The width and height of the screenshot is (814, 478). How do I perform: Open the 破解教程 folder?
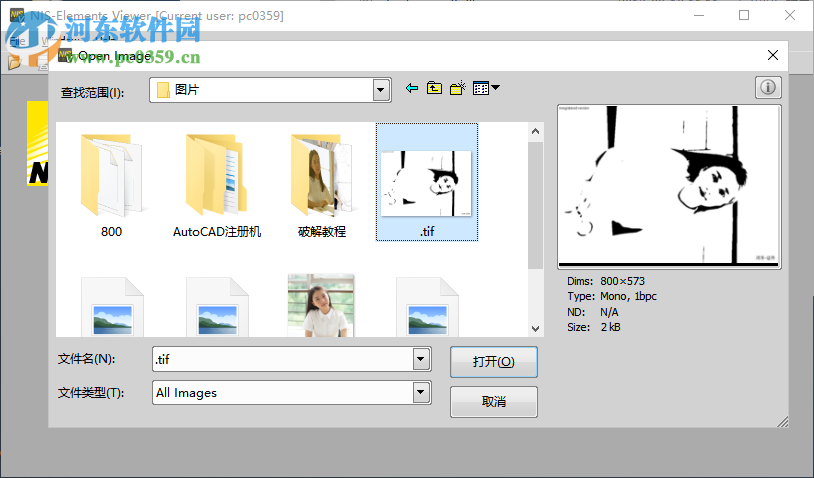(x=321, y=185)
